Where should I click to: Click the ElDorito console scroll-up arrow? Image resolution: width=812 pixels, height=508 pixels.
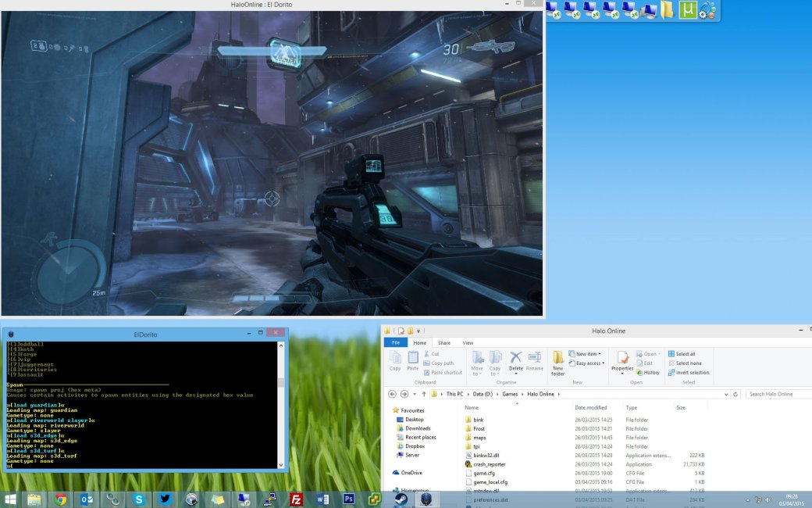pos(280,345)
